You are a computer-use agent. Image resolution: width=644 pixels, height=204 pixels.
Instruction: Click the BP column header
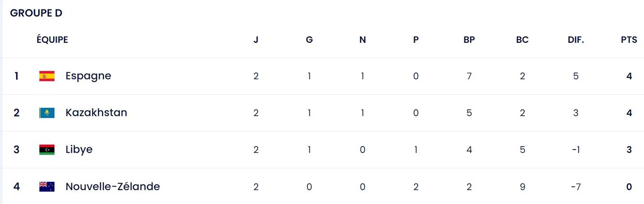tap(469, 40)
